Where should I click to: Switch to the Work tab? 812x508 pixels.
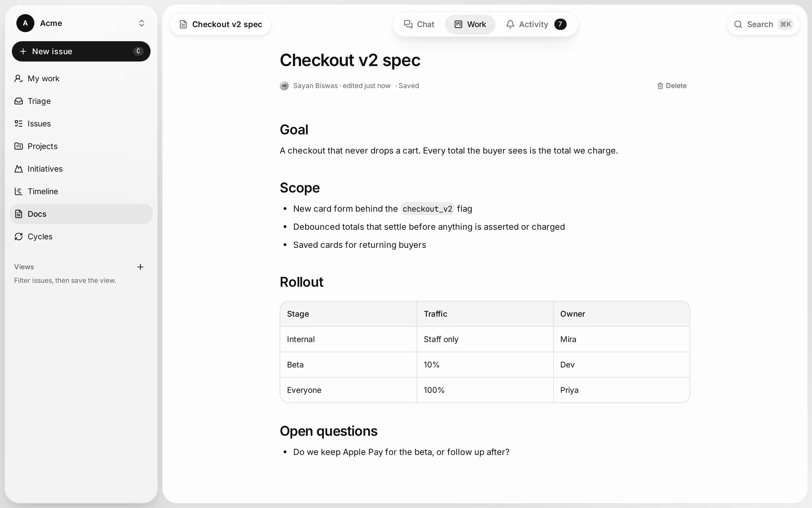pos(470,24)
